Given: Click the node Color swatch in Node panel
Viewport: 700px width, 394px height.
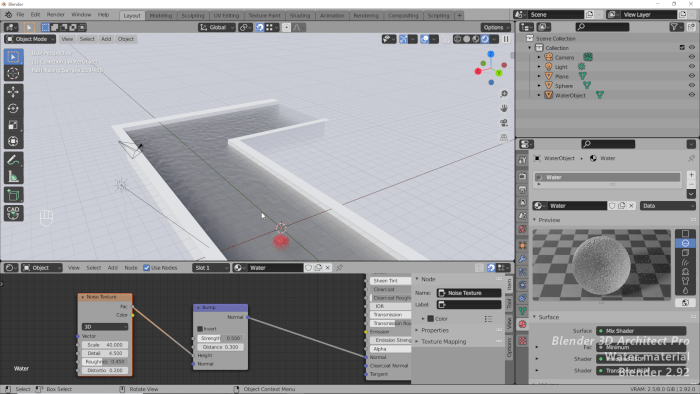Looking at the screenshot, I should point(430,319).
